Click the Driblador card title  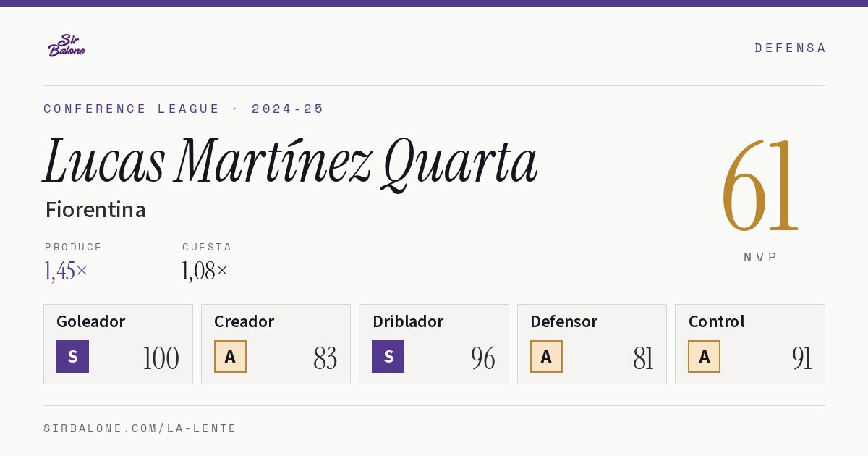coord(407,321)
